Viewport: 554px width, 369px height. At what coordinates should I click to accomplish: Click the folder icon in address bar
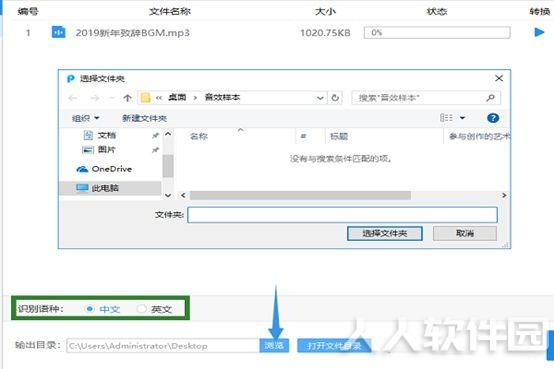point(146,98)
